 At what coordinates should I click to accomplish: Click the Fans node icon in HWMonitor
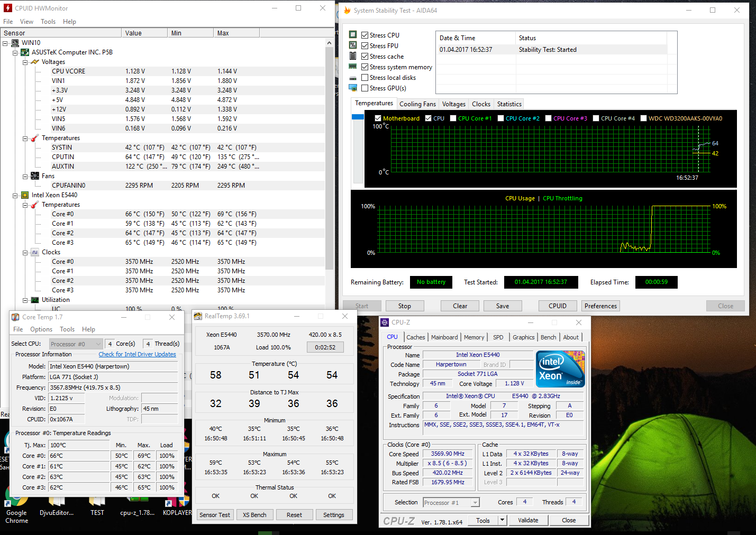click(x=35, y=176)
